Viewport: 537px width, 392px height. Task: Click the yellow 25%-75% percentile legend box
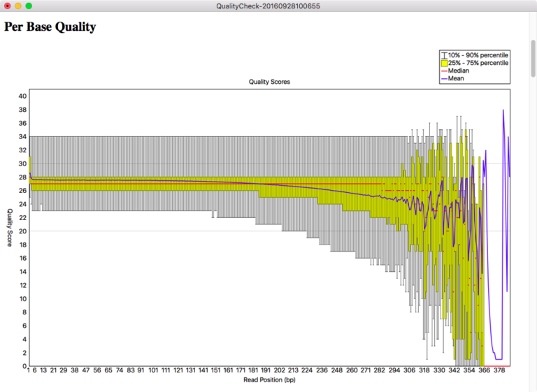point(444,63)
